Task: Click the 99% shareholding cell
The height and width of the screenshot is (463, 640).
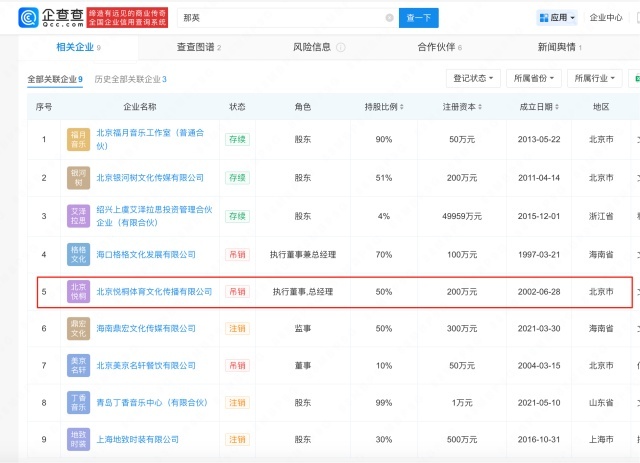Action: coord(384,403)
